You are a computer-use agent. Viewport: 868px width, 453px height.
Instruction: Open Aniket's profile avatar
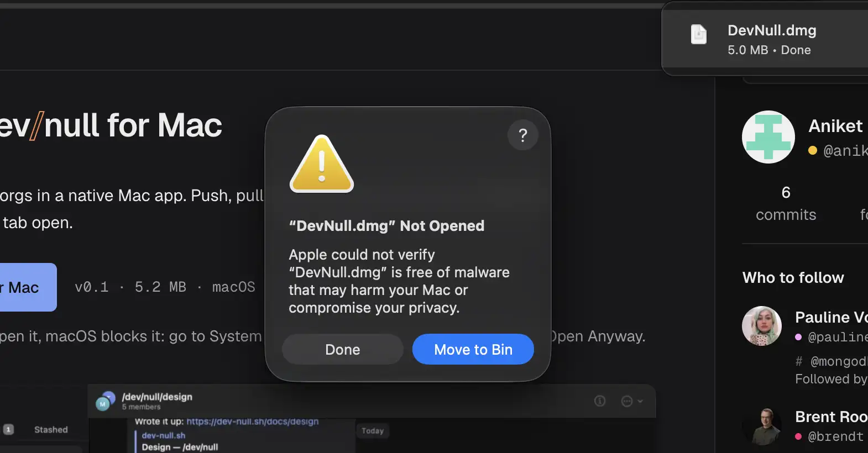coord(768,137)
